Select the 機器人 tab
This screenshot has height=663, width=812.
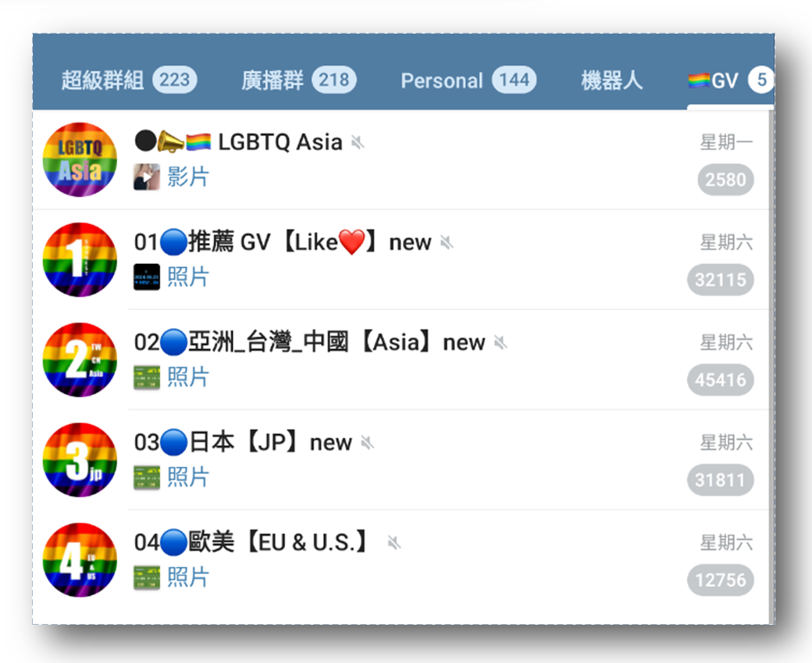pyautogui.click(x=611, y=80)
